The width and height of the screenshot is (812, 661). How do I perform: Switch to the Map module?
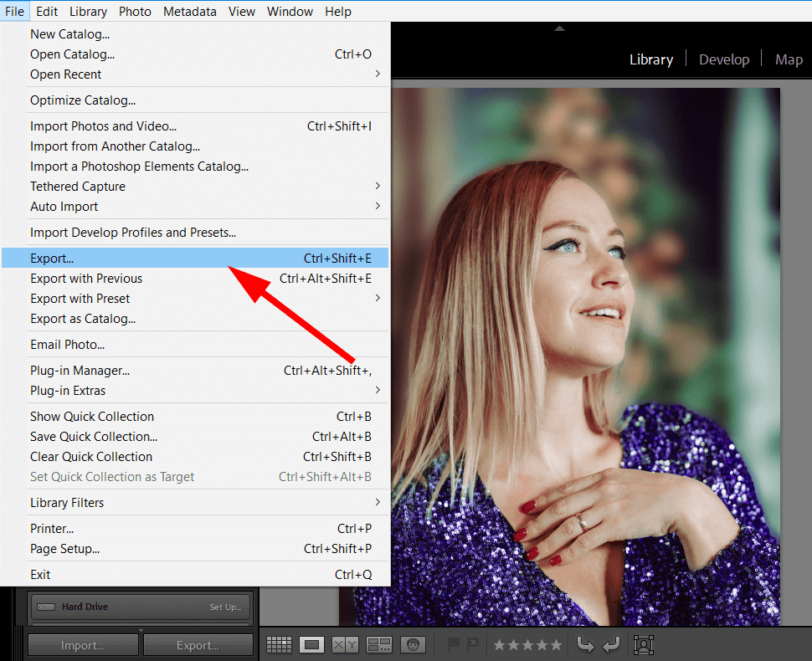tap(789, 59)
